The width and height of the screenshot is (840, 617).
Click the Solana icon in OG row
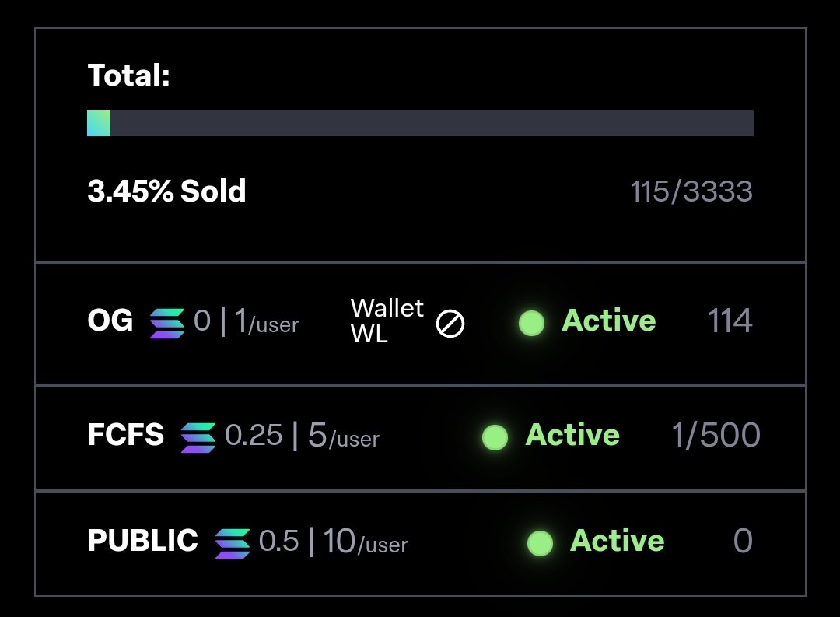(167, 322)
